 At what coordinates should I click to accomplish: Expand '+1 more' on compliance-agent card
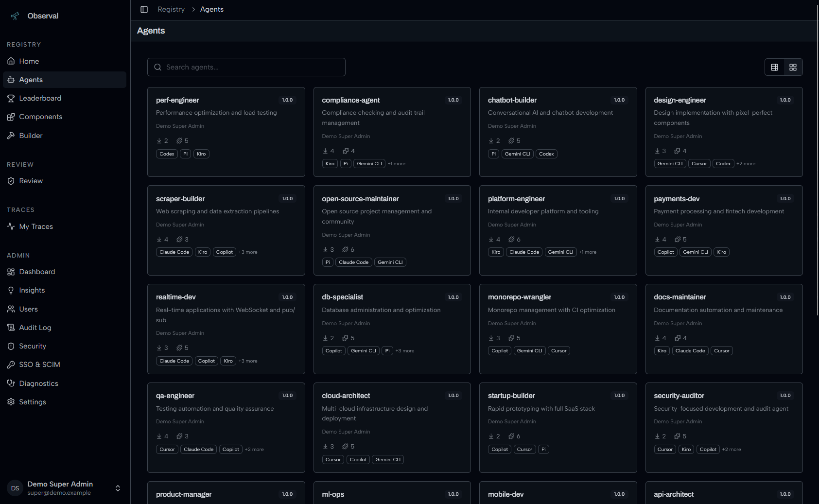[x=397, y=164]
